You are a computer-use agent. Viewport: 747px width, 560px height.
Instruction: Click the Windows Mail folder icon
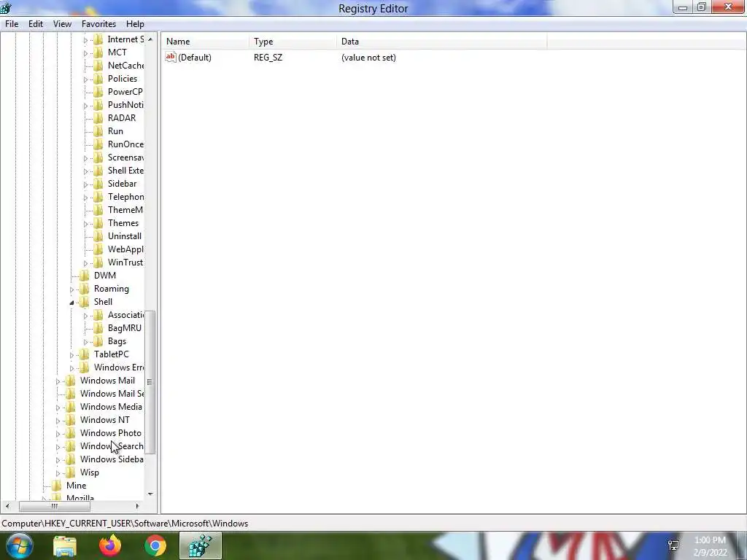tap(71, 381)
